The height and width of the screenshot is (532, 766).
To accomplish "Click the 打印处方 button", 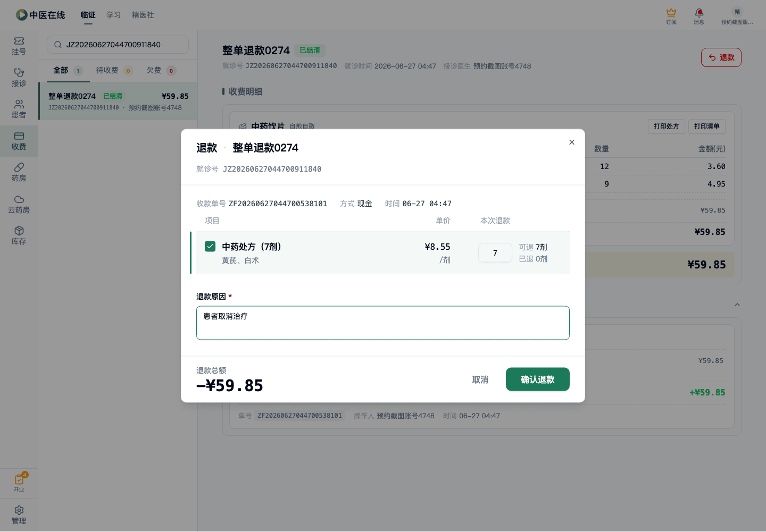I will coord(666,126).
